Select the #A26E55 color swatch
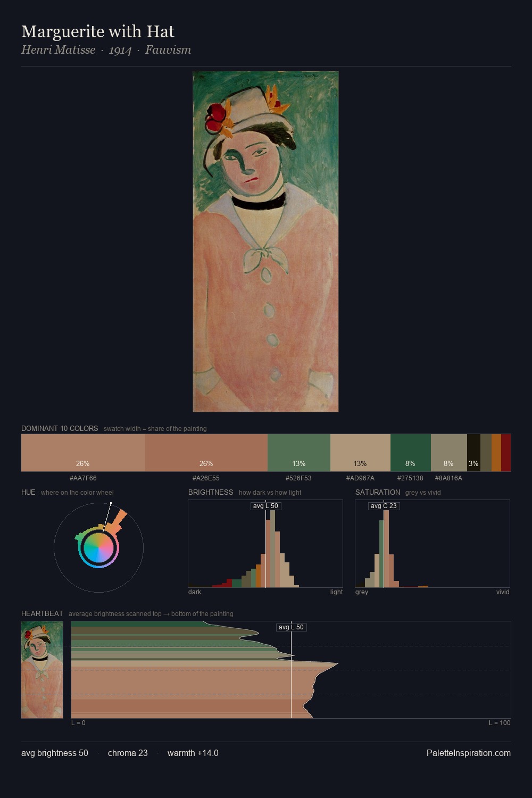This screenshot has height=798, width=532. pyautogui.click(x=206, y=453)
